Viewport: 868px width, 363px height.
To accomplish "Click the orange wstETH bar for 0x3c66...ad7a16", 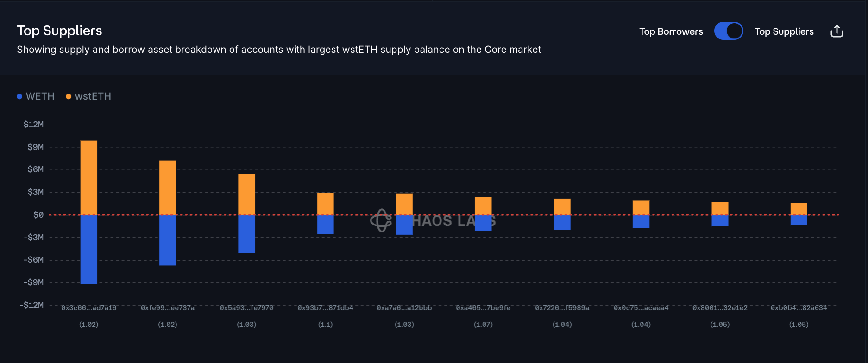I will click(x=88, y=177).
